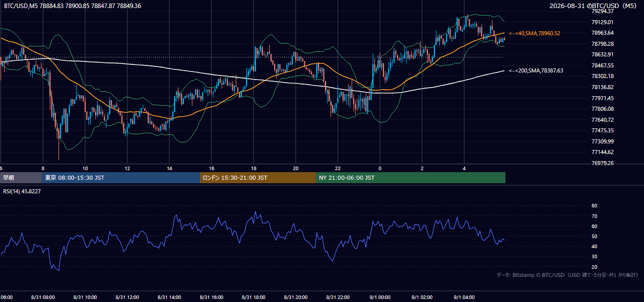This screenshot has width=644, height=302.
Task: Click price axis label 78302.18
Action: tap(602, 76)
